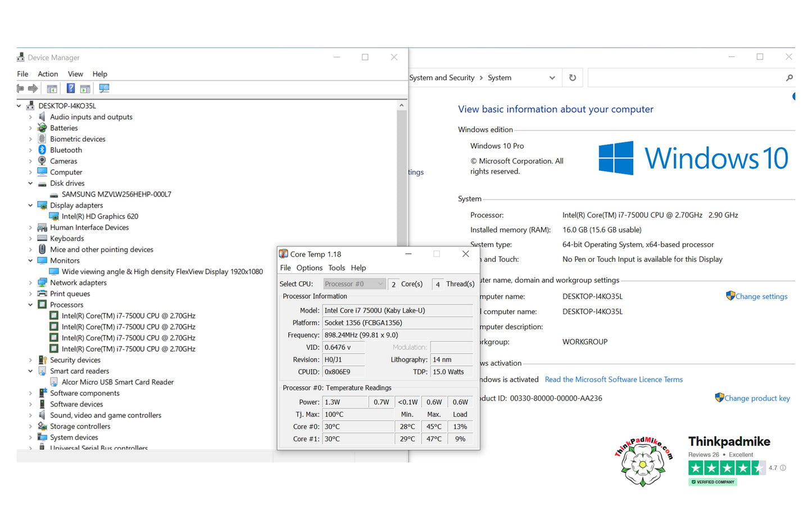Screen dimensions: 812x510
Task: Click the Storage controllers icon
Action: pyautogui.click(x=42, y=426)
